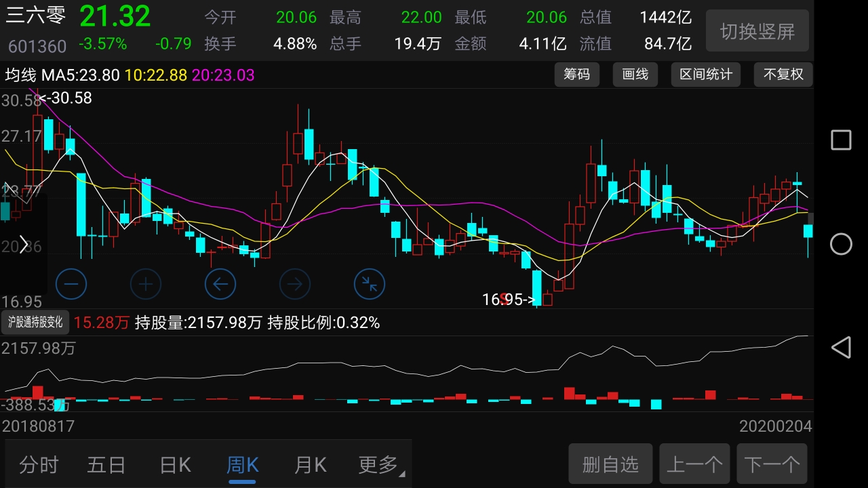This screenshot has width=868, height=488.
Task: Switch to the 日K daily chart tab
Action: click(x=174, y=464)
